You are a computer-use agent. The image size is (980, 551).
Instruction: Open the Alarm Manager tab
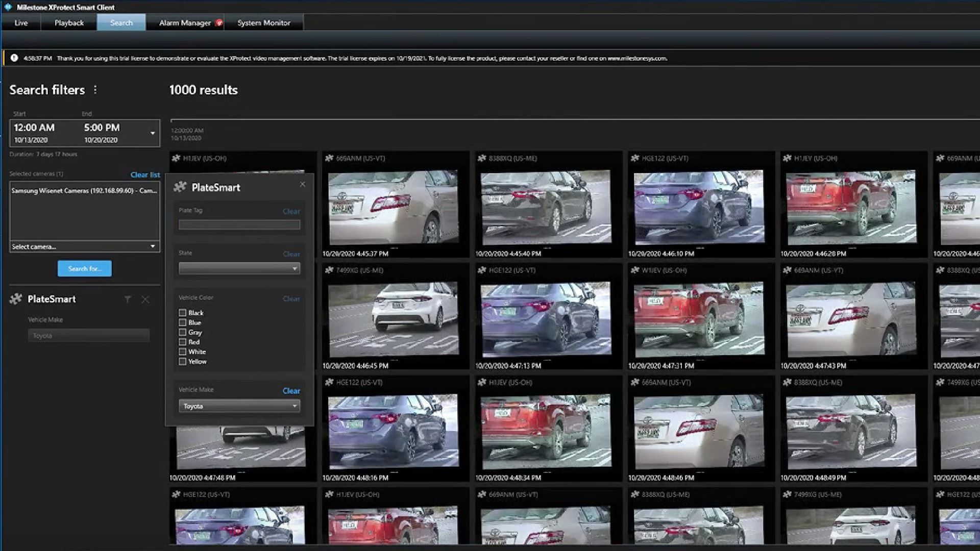click(x=185, y=22)
